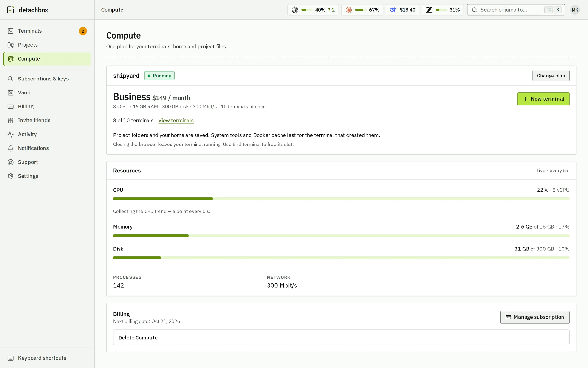
Task: Click the Manage subscription button
Action: [x=535, y=317]
